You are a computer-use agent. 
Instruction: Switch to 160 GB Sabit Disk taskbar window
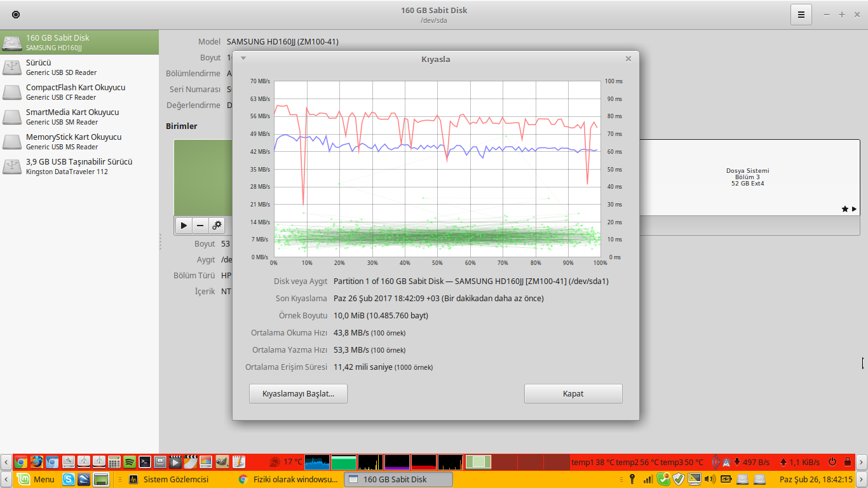398,479
